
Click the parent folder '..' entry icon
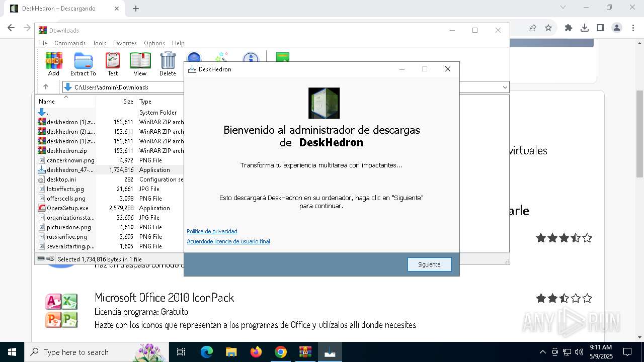tap(42, 112)
